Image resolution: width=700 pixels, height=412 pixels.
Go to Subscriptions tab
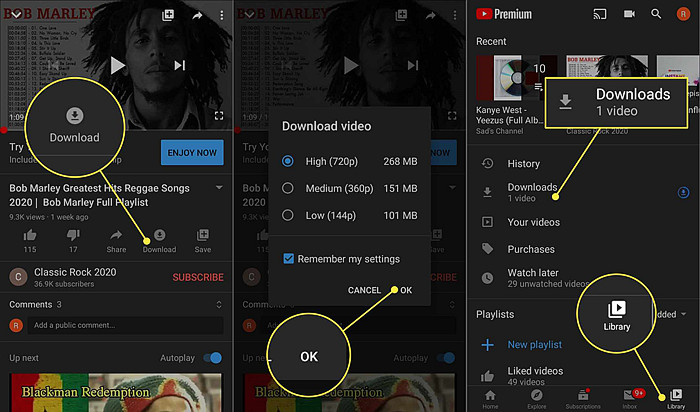[x=583, y=400]
